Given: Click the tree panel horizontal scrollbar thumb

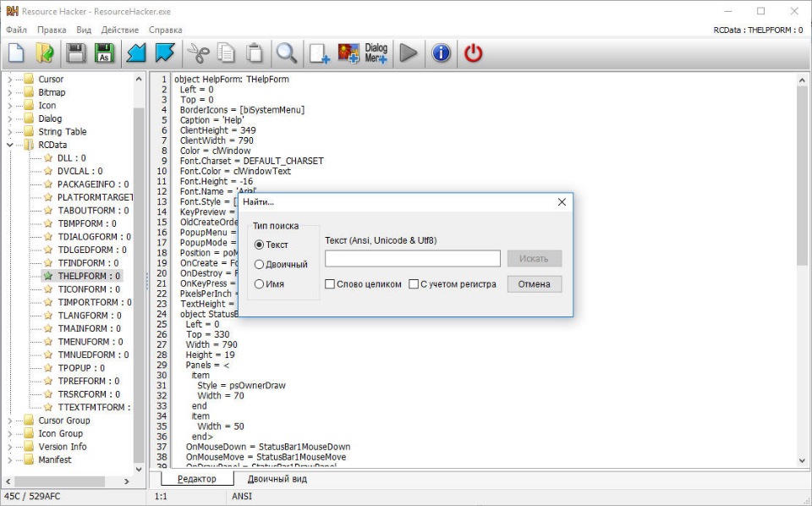Looking at the screenshot, I should pyautogui.click(x=61, y=481).
